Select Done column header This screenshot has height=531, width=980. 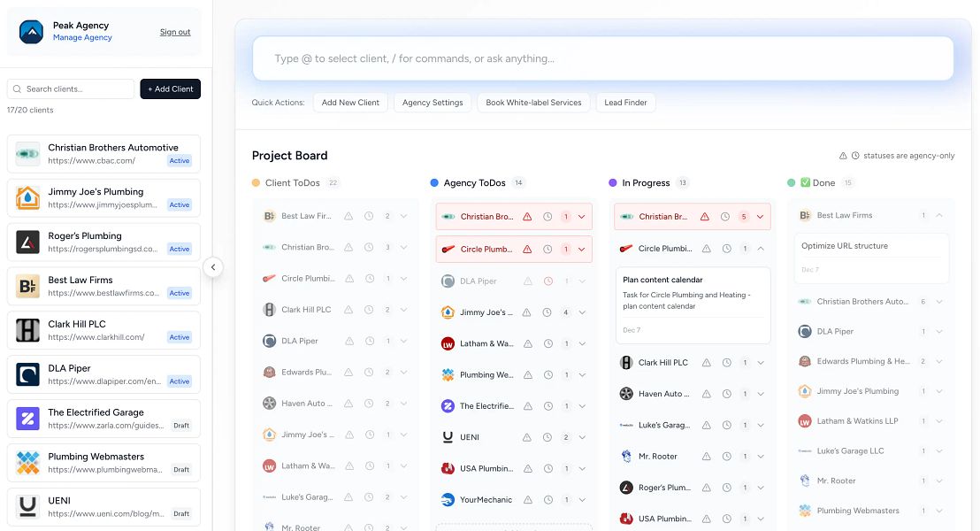coord(817,182)
